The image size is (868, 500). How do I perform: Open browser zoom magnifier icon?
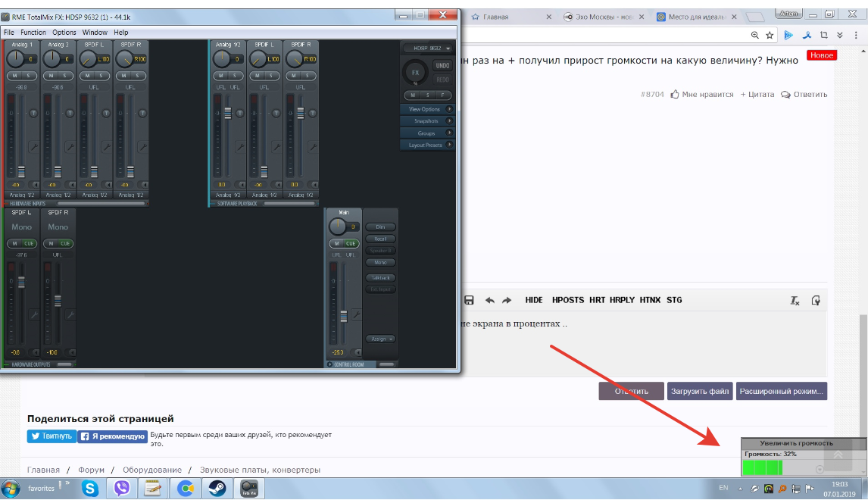(x=754, y=35)
